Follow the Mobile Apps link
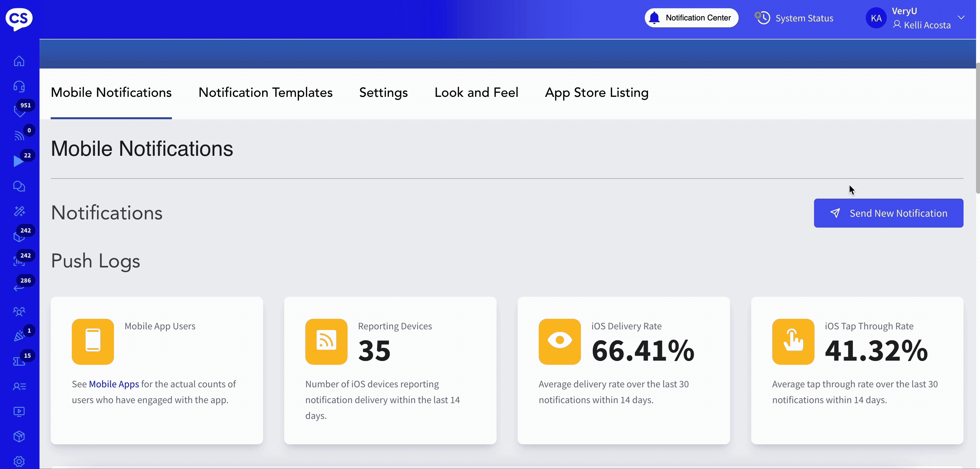Viewport: 980px width, 469px height. click(x=114, y=384)
